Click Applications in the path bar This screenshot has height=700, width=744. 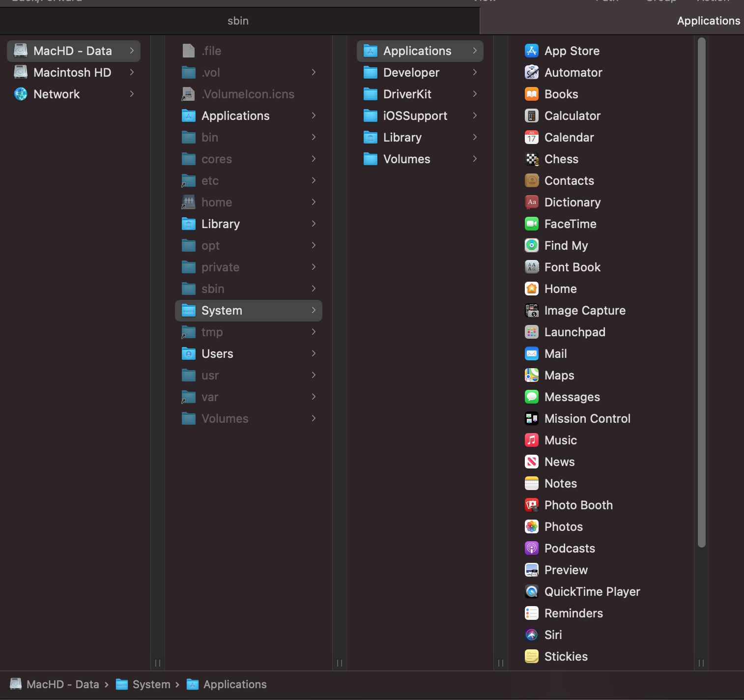(227, 684)
